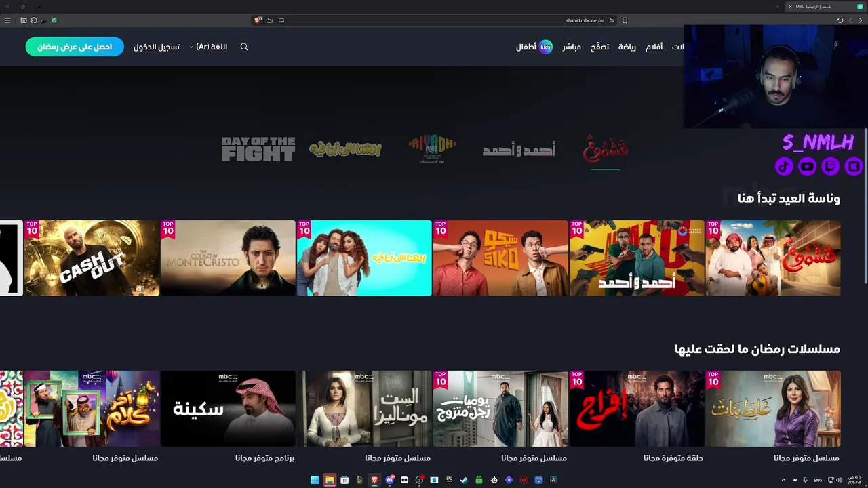This screenshot has height=488, width=868.
Task: Open The Count of Monte Cristo poster
Action: pos(228,258)
